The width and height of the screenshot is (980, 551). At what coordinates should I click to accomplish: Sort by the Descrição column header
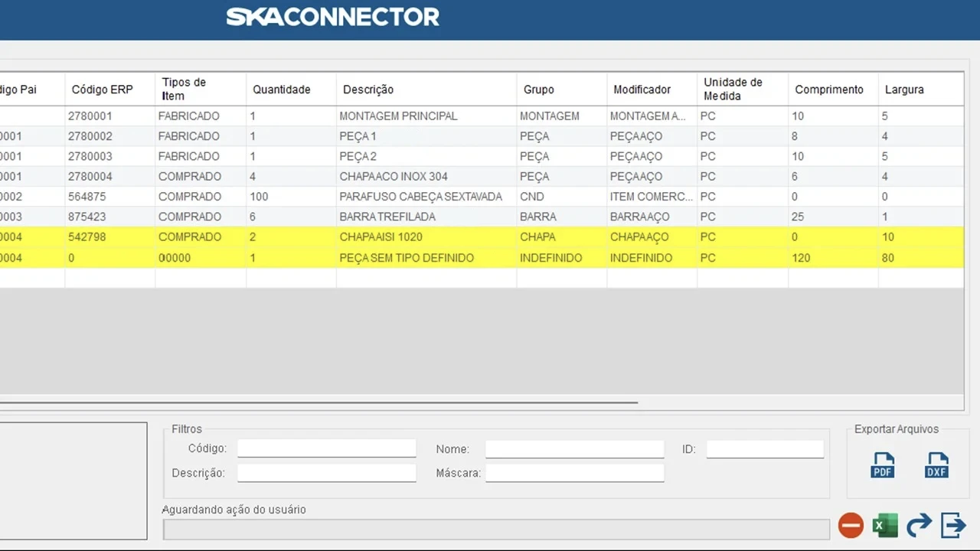[x=368, y=90]
